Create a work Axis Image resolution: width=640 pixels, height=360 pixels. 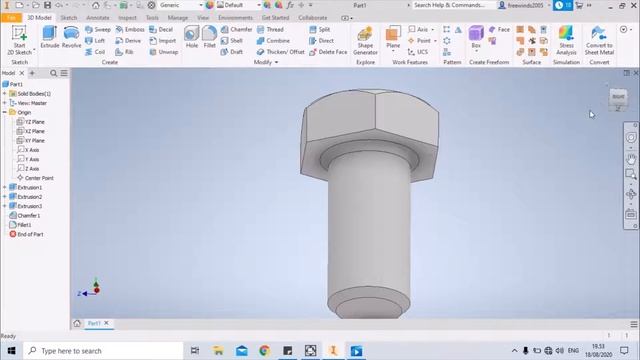(418, 29)
